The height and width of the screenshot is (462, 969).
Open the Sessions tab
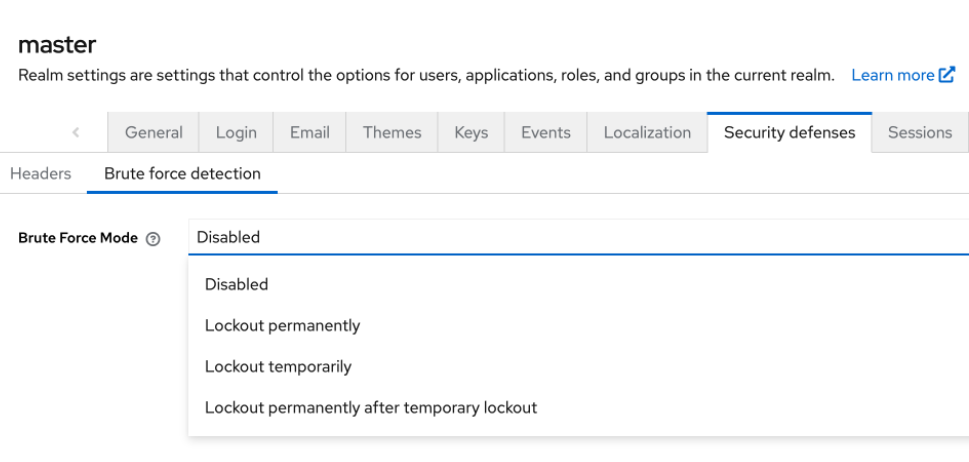[919, 132]
